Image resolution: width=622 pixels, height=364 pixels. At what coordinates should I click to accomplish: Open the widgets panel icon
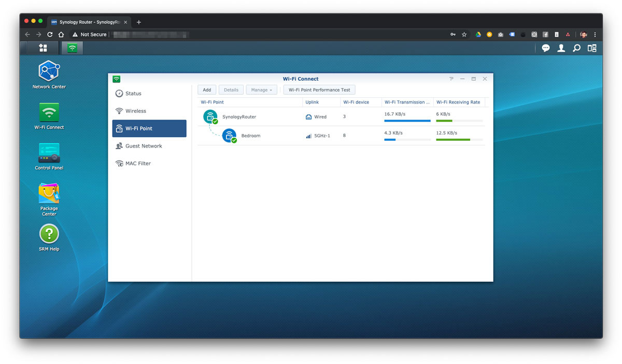point(592,48)
